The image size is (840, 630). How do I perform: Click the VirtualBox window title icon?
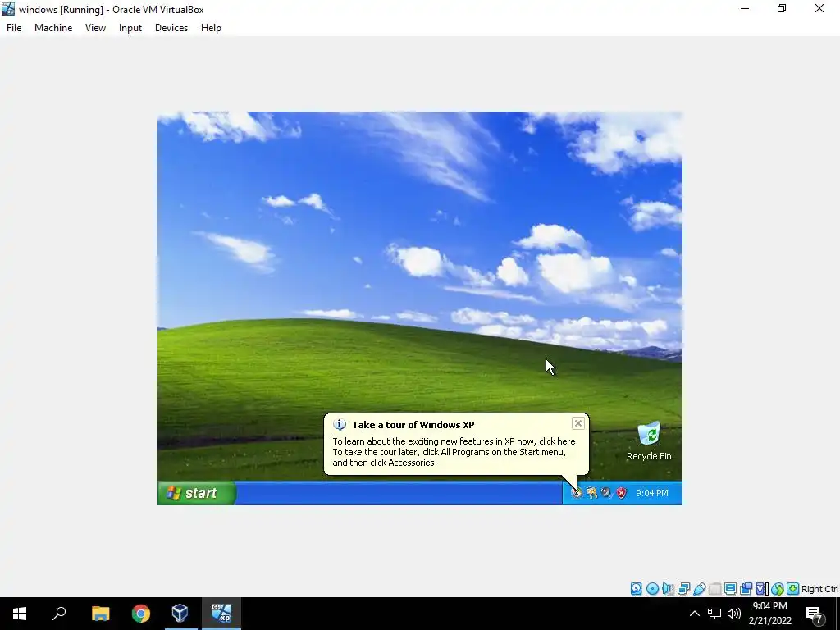(8, 9)
